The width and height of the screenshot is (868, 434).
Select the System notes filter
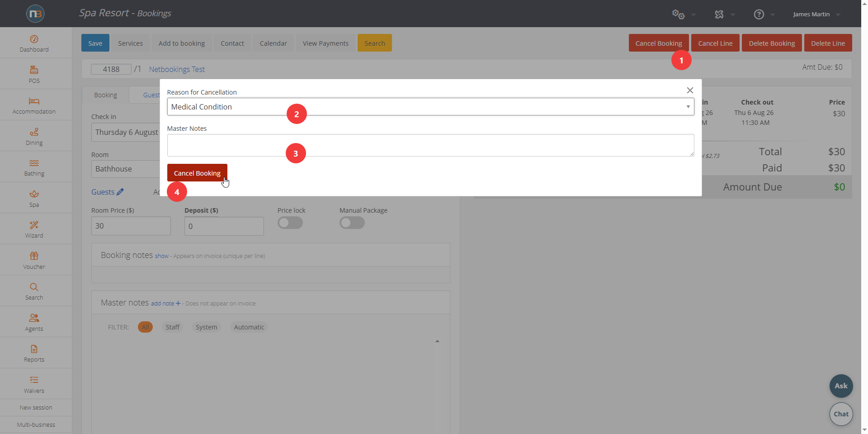coord(207,327)
